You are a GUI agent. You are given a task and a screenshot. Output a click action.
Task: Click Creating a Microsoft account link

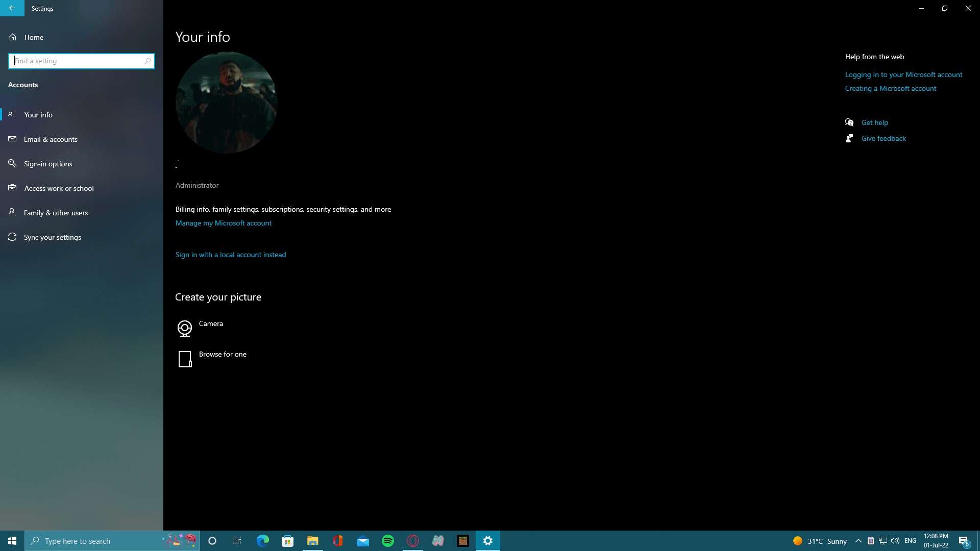point(891,88)
